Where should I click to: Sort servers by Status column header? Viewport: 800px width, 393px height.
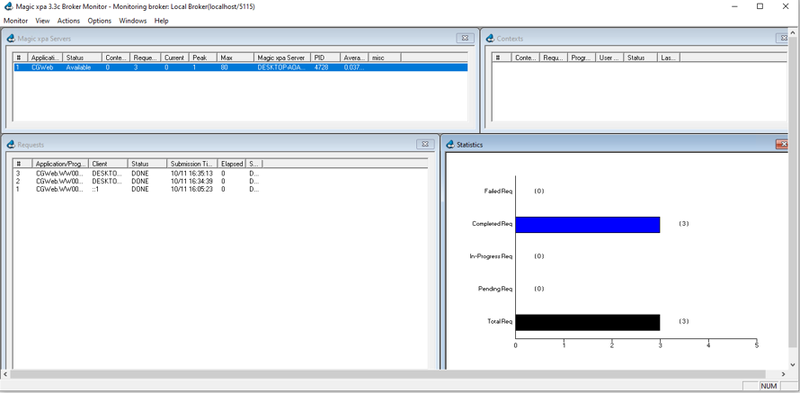click(83, 58)
